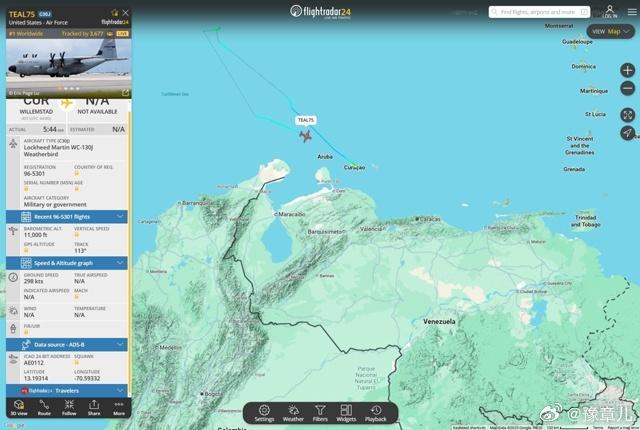Start Playback from the bottom toolbar

coord(376,413)
